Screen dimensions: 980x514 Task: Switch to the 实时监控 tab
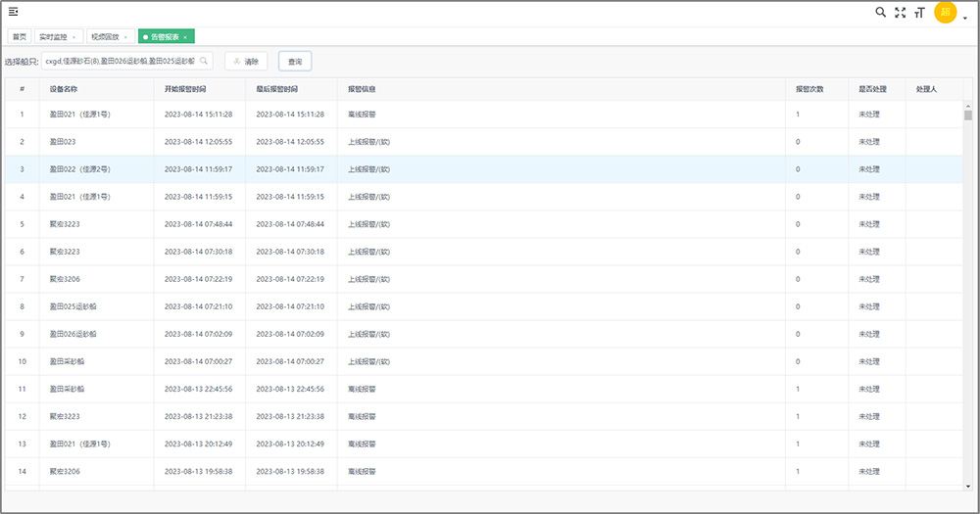tap(53, 36)
